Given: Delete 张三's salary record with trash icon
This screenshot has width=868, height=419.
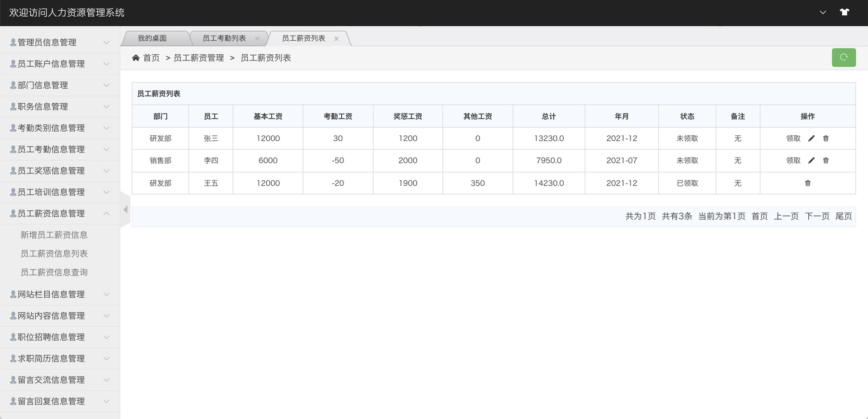Looking at the screenshot, I should pyautogui.click(x=826, y=138).
